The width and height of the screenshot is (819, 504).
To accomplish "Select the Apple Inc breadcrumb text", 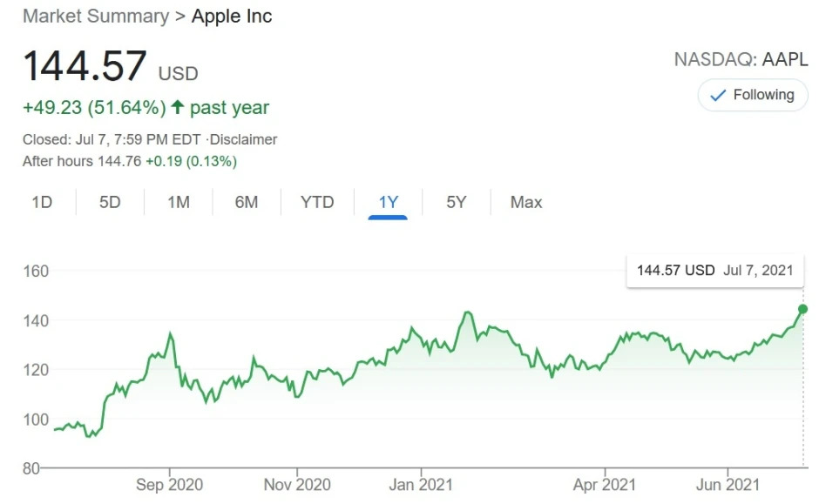I will (x=231, y=16).
